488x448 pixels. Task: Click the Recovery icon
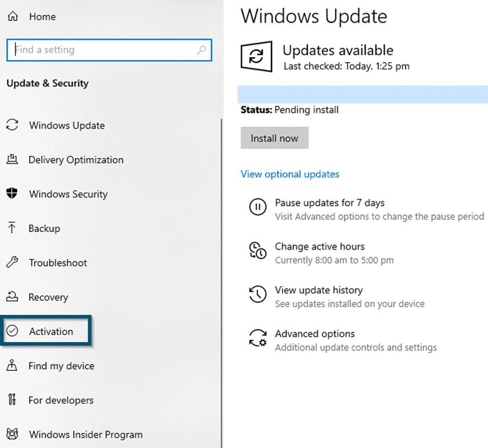(x=12, y=296)
